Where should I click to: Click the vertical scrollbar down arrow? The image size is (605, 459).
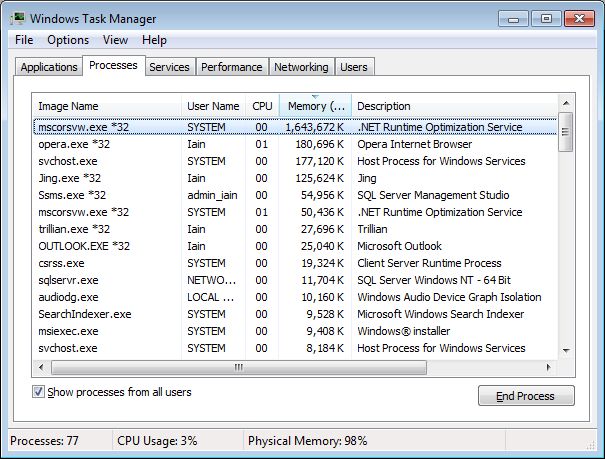point(566,351)
